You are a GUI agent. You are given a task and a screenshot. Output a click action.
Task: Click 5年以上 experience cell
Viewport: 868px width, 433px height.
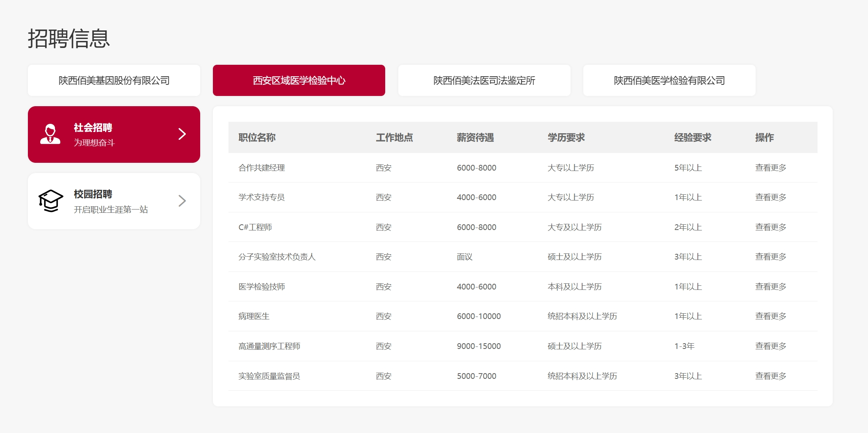pos(688,168)
